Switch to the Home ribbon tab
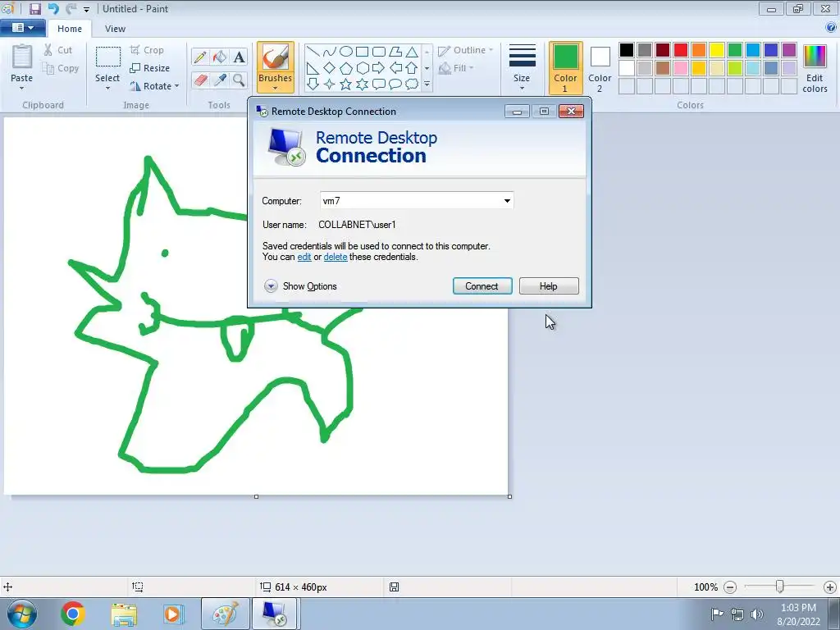The width and height of the screenshot is (840, 630). pyautogui.click(x=70, y=29)
